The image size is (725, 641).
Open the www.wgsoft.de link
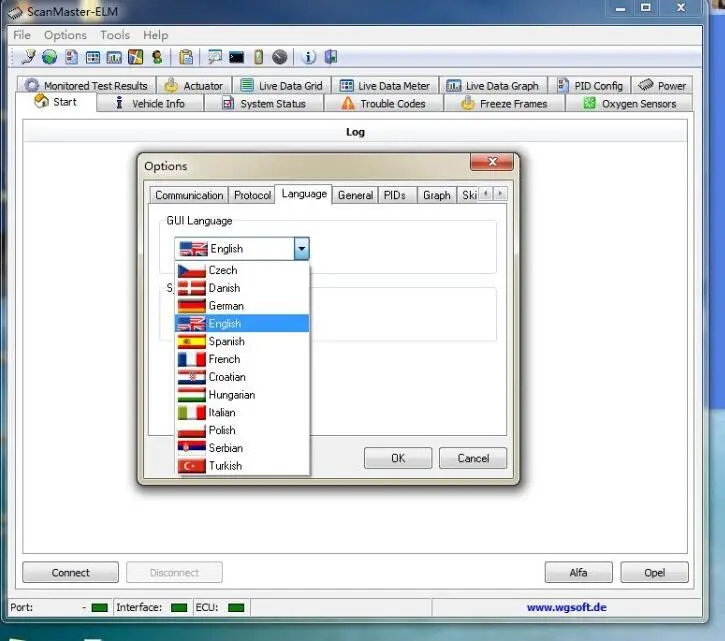click(x=566, y=607)
